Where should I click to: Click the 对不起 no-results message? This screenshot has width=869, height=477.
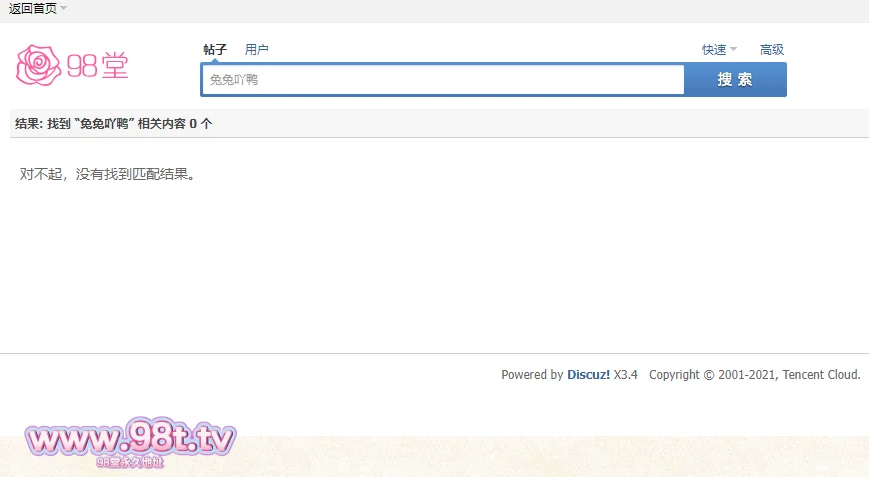108,175
